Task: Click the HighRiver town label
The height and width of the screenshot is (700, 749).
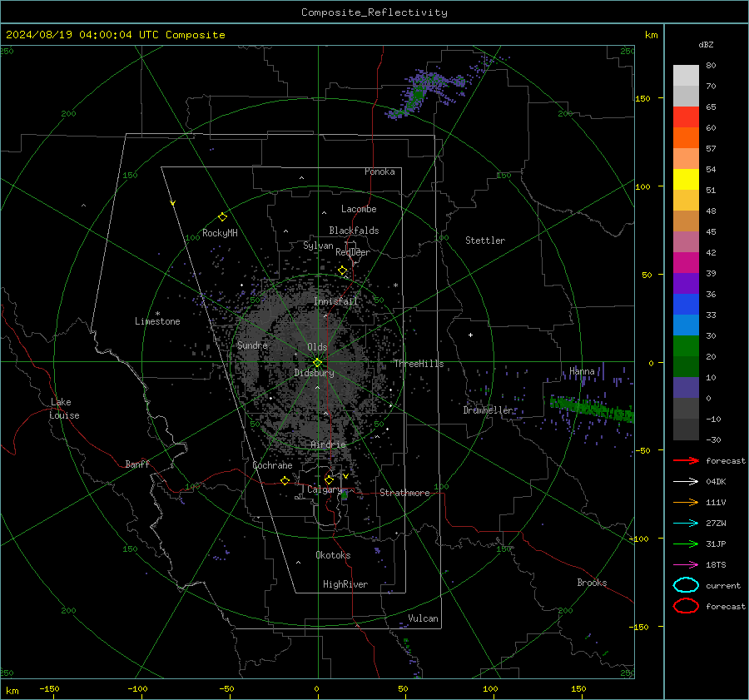Action: pyautogui.click(x=345, y=584)
